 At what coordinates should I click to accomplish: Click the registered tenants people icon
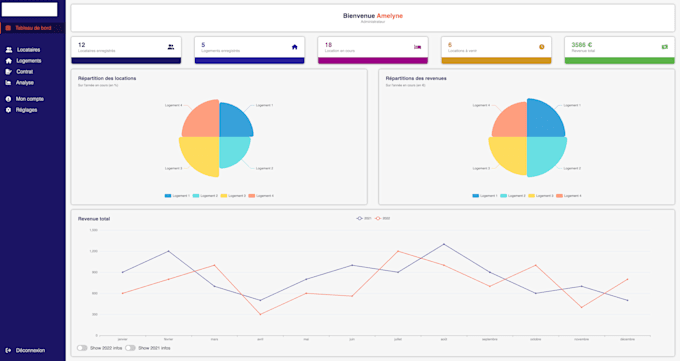pyautogui.click(x=171, y=47)
